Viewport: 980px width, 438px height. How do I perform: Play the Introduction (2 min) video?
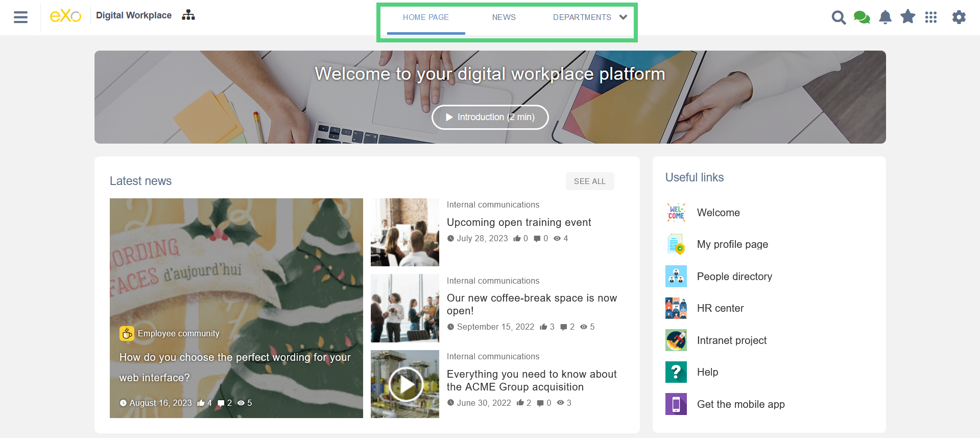coord(490,117)
